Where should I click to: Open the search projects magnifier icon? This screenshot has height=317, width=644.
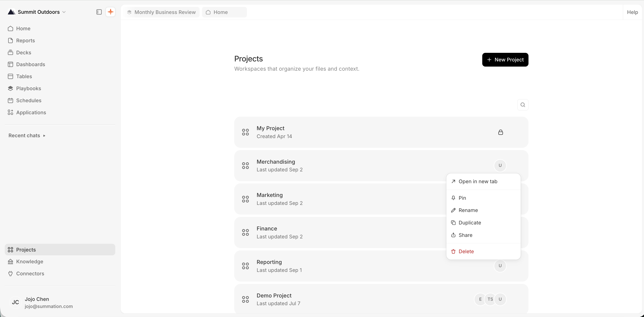coord(522,105)
